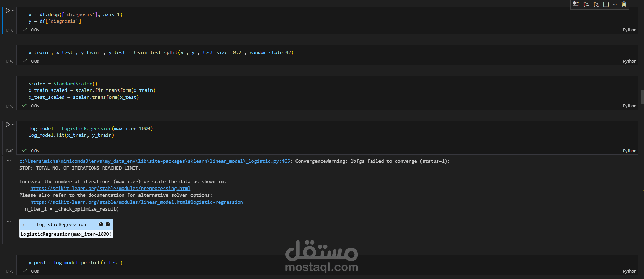The height and width of the screenshot is (279, 644).
Task: Click the "n_iter_i = _check_optimize_result(" output line
Action: 72,209
